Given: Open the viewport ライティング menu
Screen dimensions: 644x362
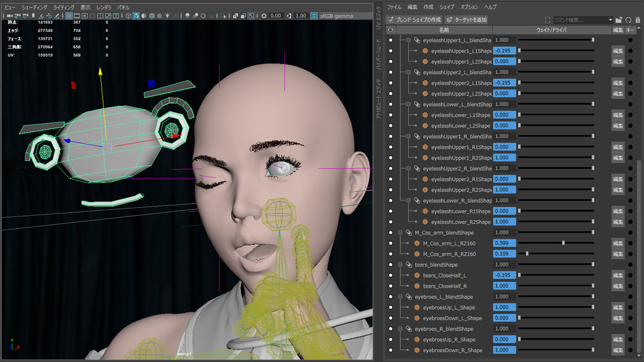Looking at the screenshot, I should pyautogui.click(x=64, y=7).
